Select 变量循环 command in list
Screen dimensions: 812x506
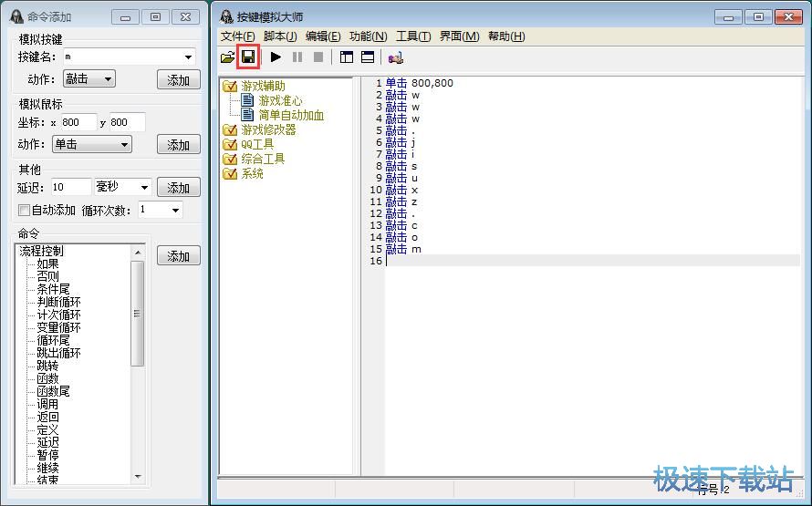point(58,327)
